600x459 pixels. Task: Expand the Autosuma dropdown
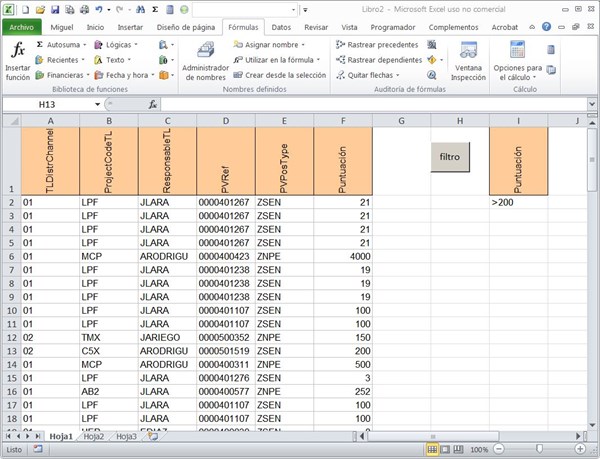[x=83, y=45]
